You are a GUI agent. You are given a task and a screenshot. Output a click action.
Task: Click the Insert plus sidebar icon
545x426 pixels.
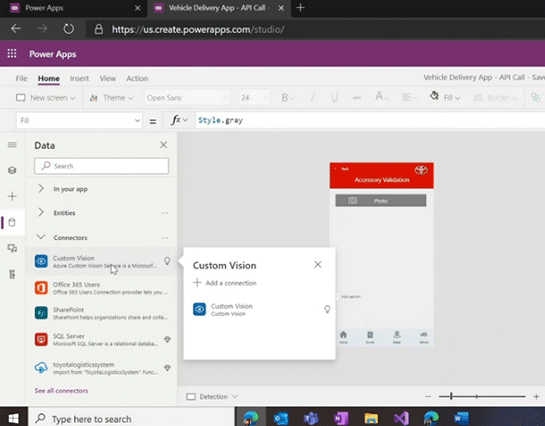(x=12, y=196)
